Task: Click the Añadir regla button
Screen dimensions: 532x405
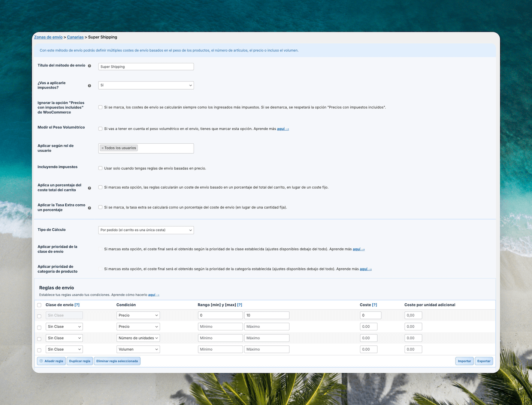Action: (51, 361)
